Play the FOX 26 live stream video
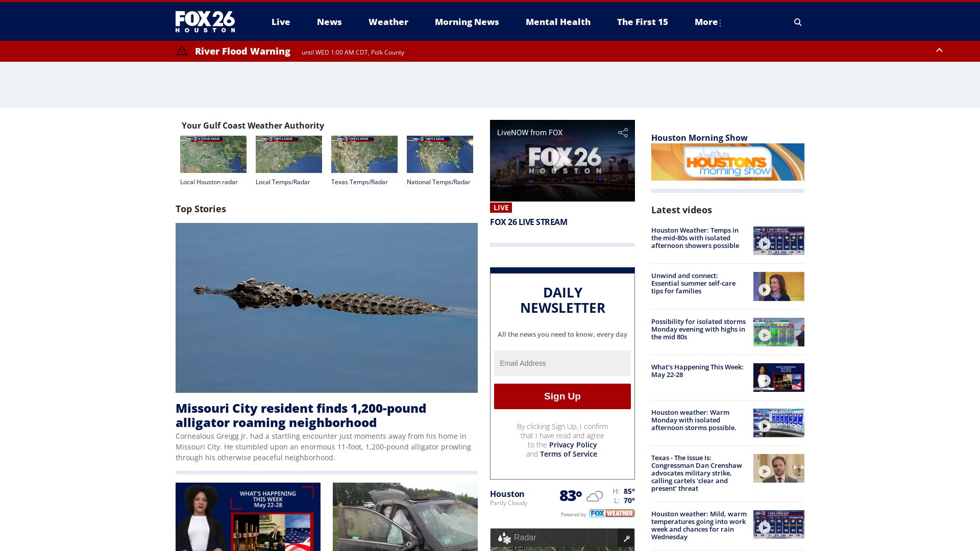Screen dimensions: 980x551 point(562,162)
